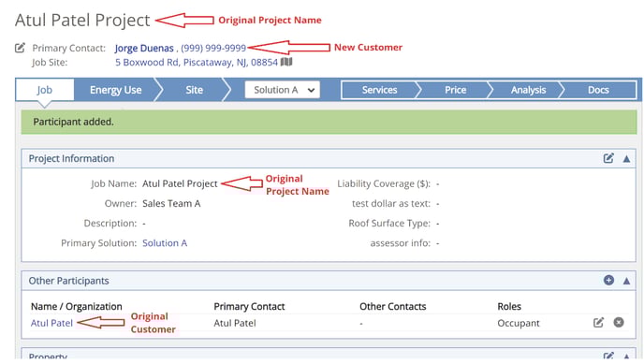Click the Roof Surface Type label

(389, 224)
